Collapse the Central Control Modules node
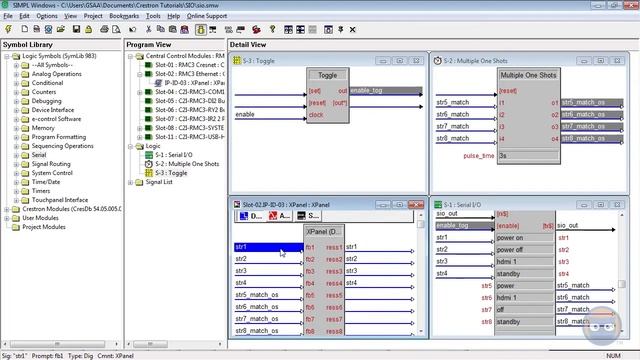The image size is (640, 360). coord(131,56)
